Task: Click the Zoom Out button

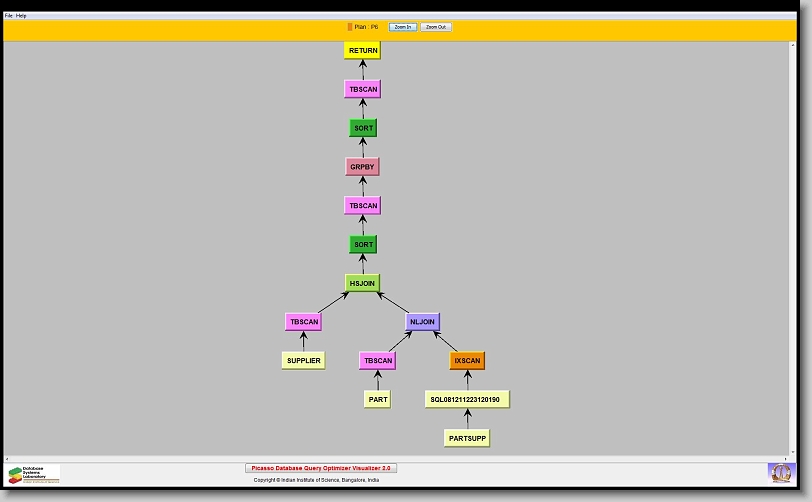Action: coord(436,27)
